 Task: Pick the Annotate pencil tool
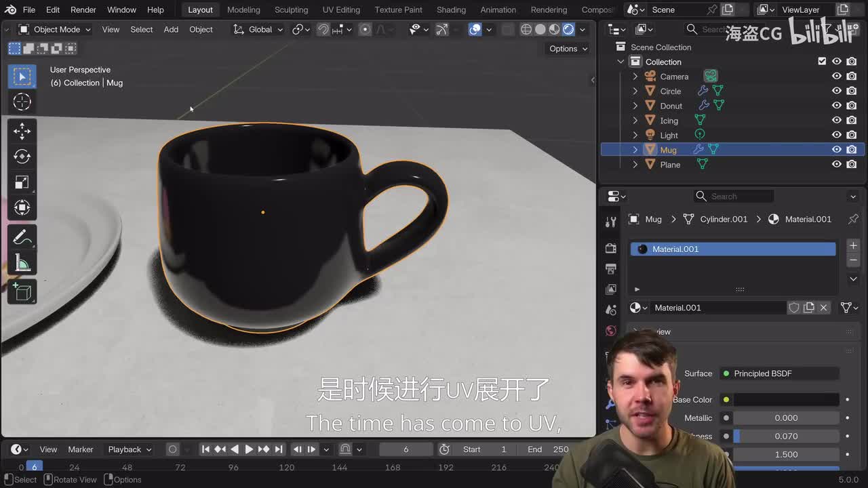(22, 237)
